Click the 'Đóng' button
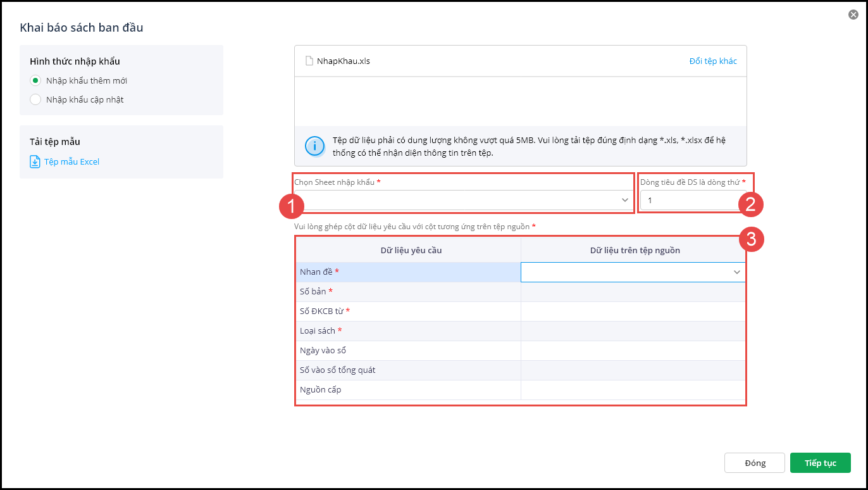Viewport: 868px width, 490px height. point(755,463)
